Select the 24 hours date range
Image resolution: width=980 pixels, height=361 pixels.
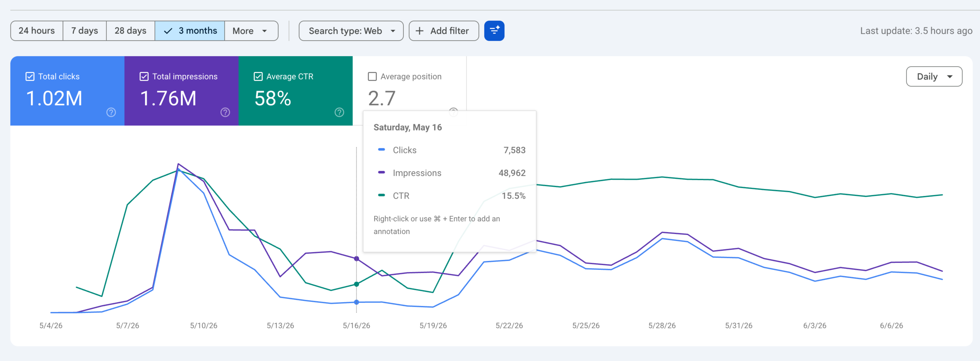pos(37,31)
